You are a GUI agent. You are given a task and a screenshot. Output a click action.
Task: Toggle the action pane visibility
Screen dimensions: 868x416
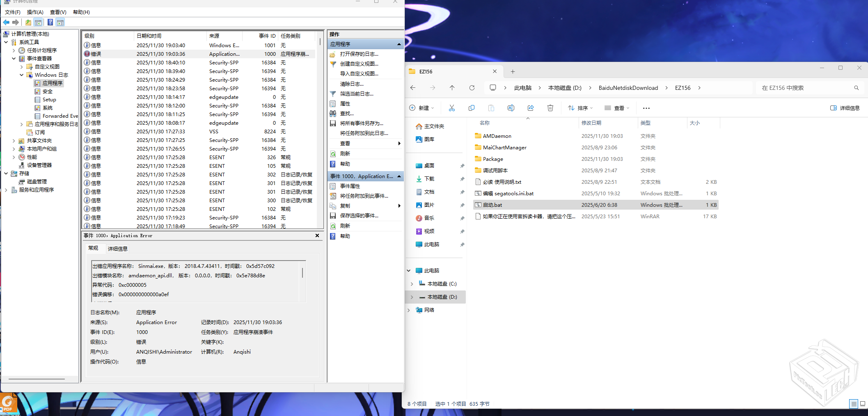click(x=60, y=22)
